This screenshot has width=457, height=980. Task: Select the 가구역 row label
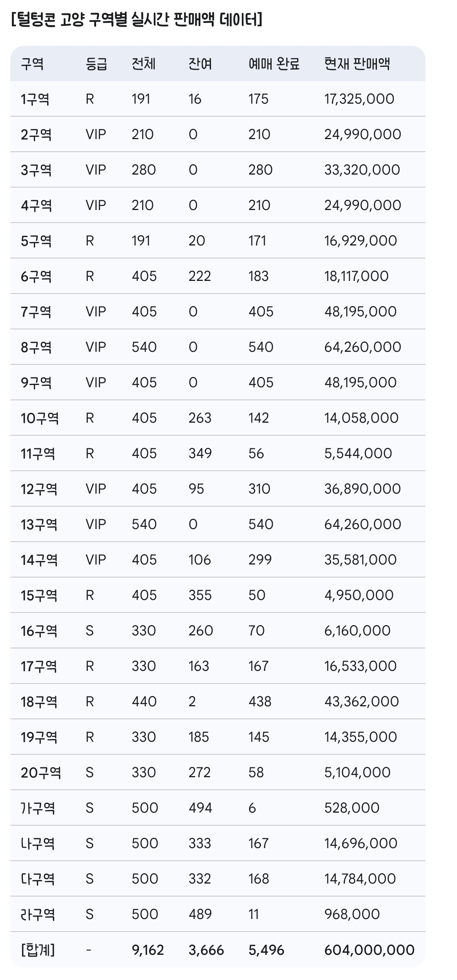pyautogui.click(x=38, y=808)
